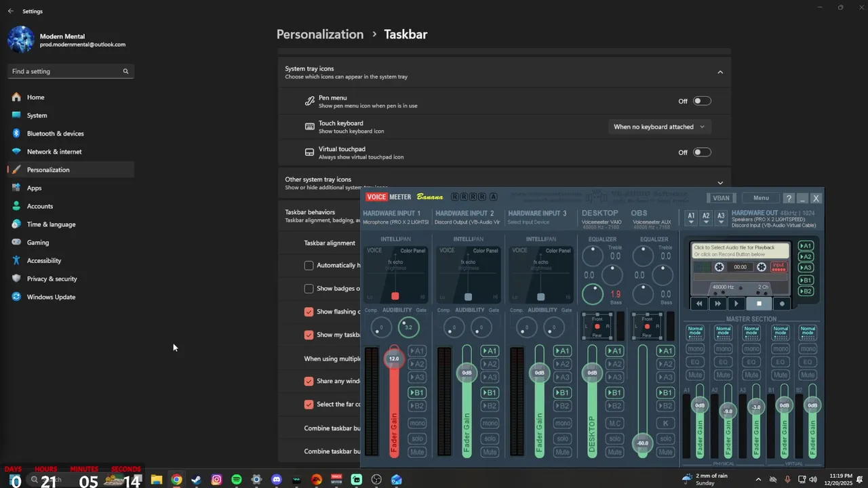Expand Other system tray icons section
This screenshot has width=868, height=488.
pyautogui.click(x=720, y=183)
